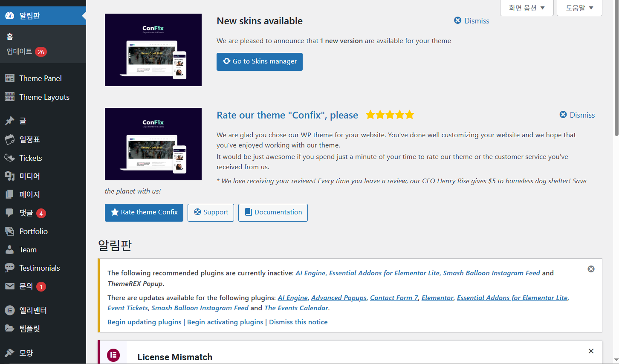Click the page vertical scrollbar

tap(616, 68)
